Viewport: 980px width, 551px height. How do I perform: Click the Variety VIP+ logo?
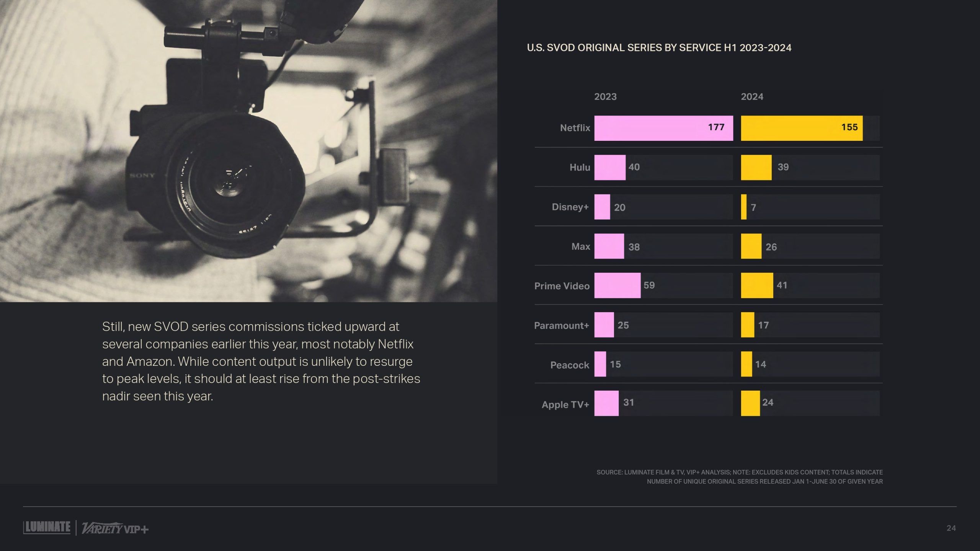point(115,528)
